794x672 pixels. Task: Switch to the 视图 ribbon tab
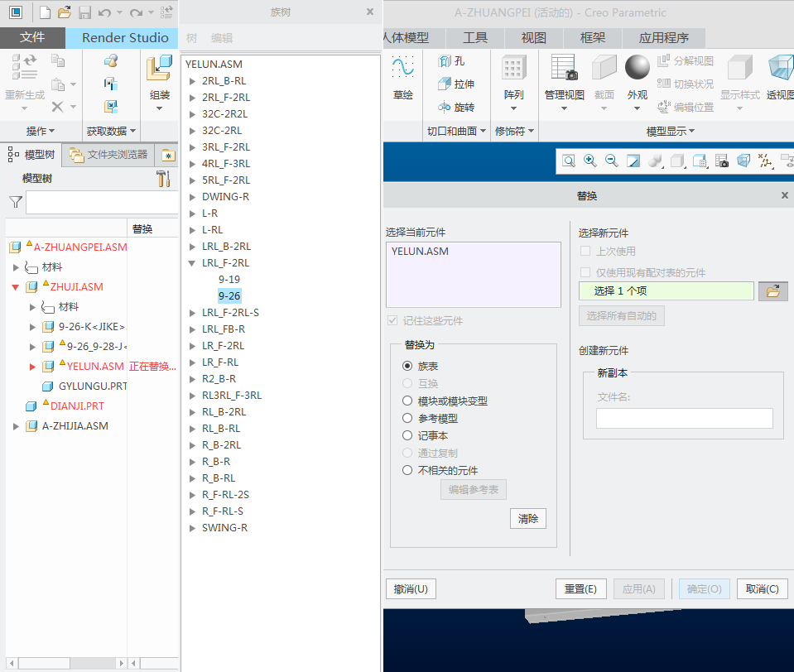point(533,38)
